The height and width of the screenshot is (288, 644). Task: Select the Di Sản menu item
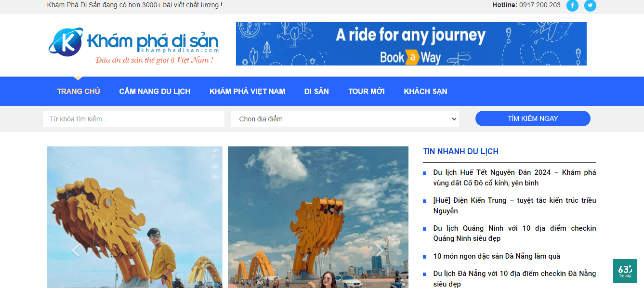(x=316, y=92)
